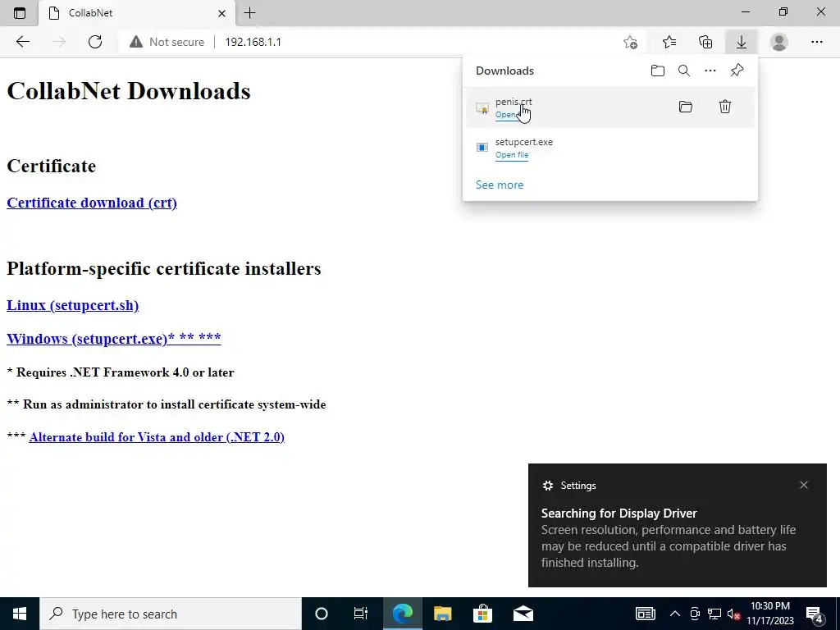
Task: Click the Meet Now tray icon
Action: (695, 614)
